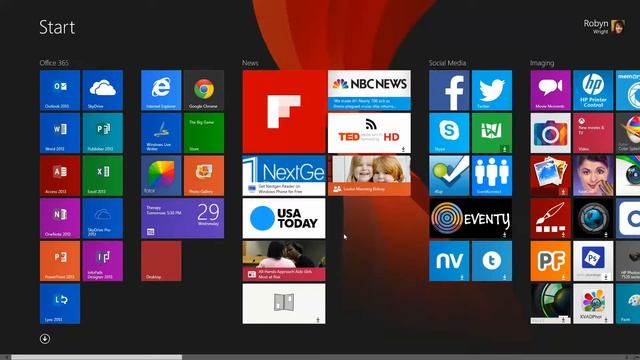
Task: Open InfoPath Designer 2013 tile
Action: [x=102, y=261]
